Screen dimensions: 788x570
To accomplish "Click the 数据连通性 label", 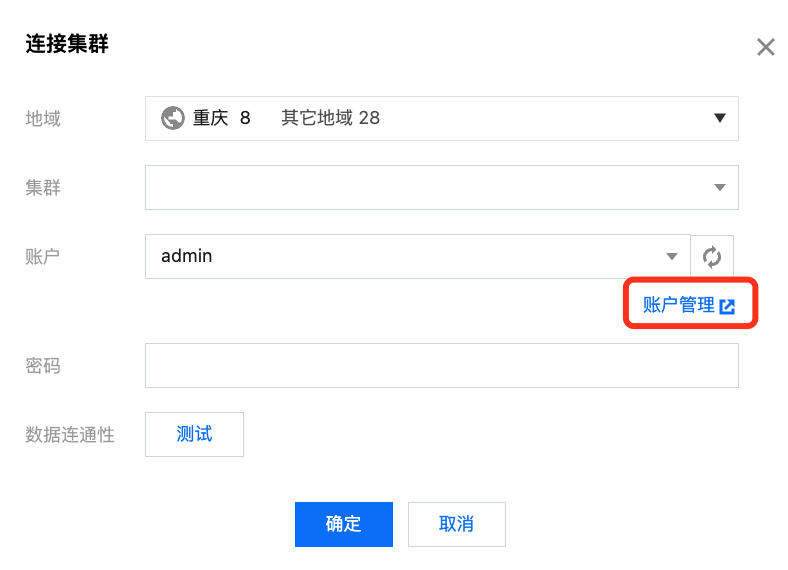I will click(70, 435).
